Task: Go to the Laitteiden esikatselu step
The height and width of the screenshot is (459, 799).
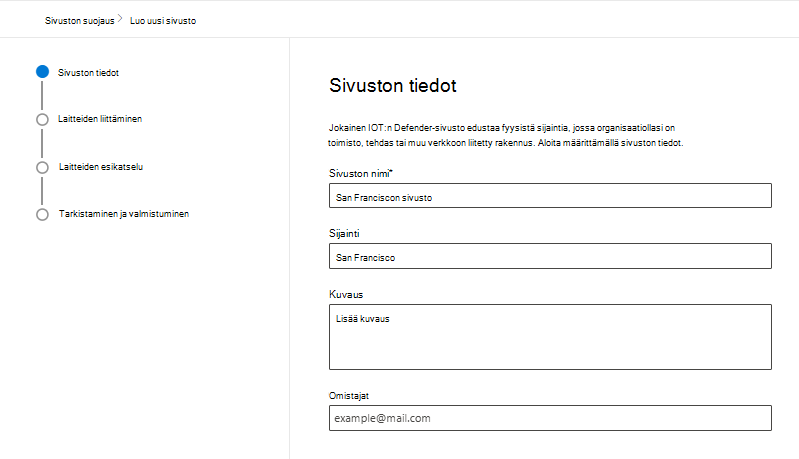Action: click(x=101, y=167)
